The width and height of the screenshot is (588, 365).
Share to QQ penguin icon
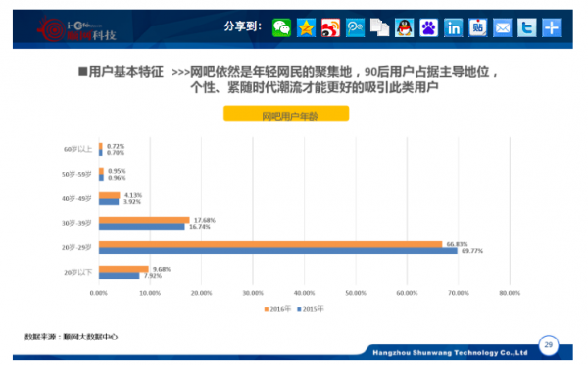click(404, 27)
